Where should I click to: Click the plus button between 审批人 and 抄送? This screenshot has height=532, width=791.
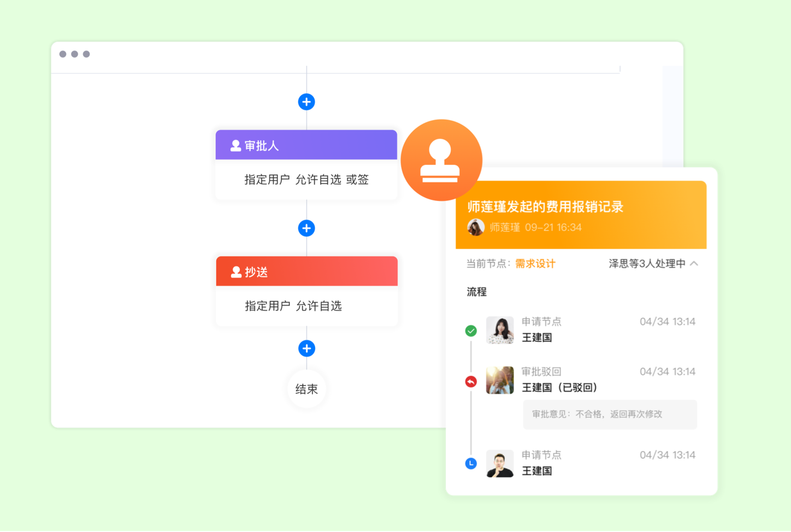[x=306, y=228]
